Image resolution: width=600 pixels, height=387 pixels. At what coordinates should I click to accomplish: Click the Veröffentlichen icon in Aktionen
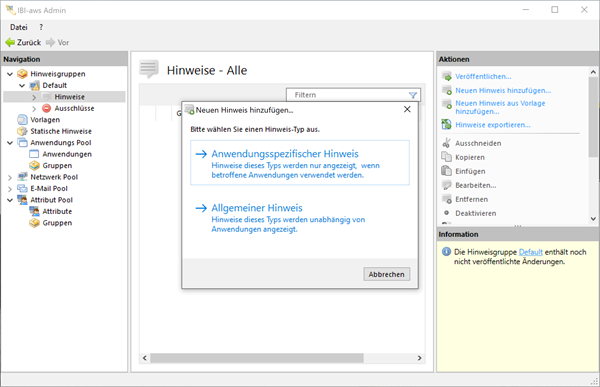[x=447, y=77]
